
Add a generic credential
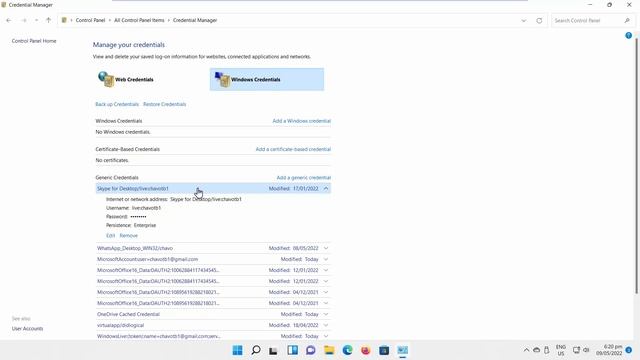click(x=304, y=178)
